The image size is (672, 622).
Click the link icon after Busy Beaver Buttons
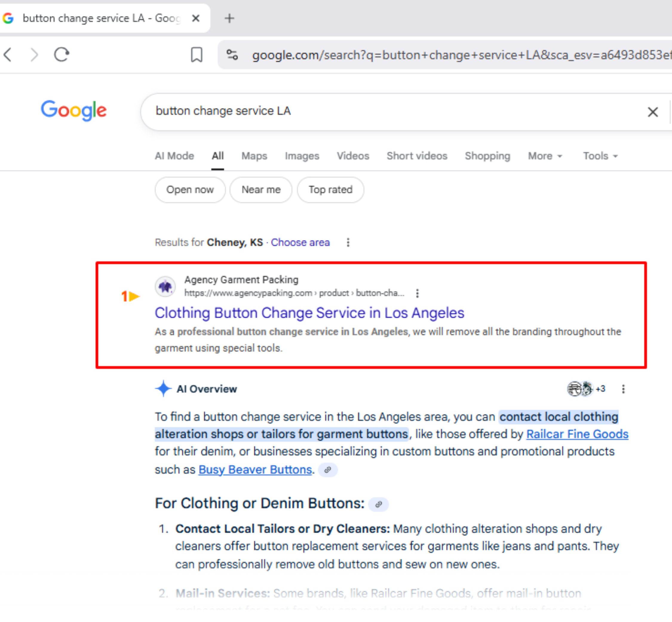(x=328, y=470)
